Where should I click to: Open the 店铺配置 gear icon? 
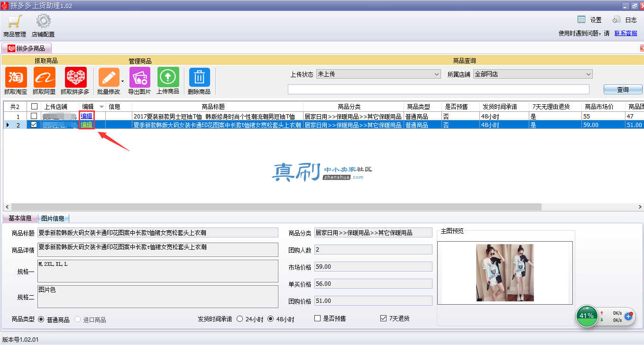44,22
